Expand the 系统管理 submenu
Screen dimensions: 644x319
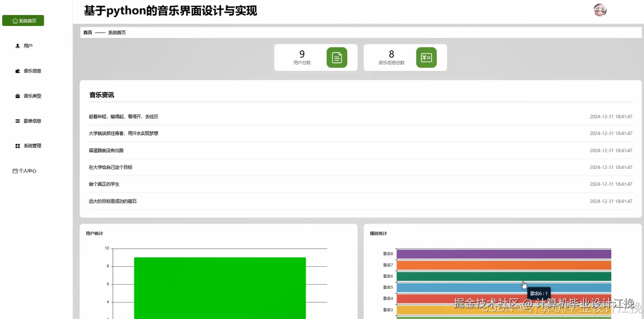click(x=33, y=146)
